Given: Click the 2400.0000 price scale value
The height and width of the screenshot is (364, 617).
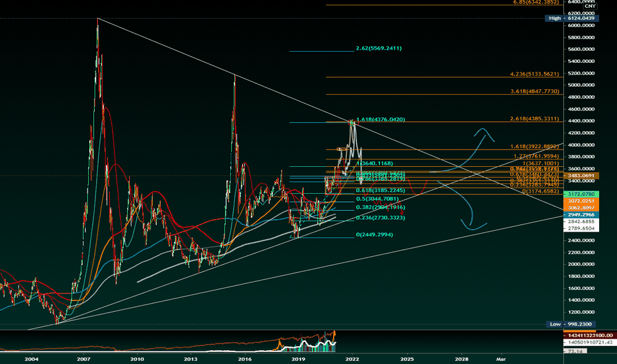Looking at the screenshot, I should (x=581, y=240).
